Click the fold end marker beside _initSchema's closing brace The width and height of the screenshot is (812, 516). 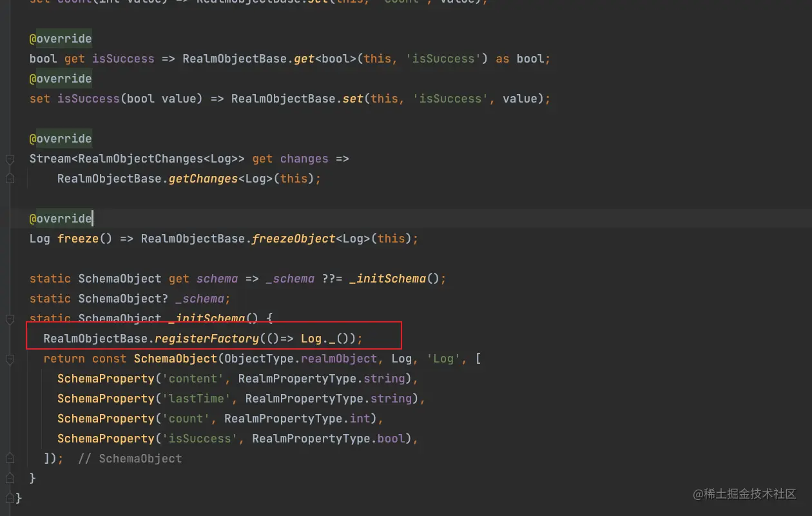[10, 479]
